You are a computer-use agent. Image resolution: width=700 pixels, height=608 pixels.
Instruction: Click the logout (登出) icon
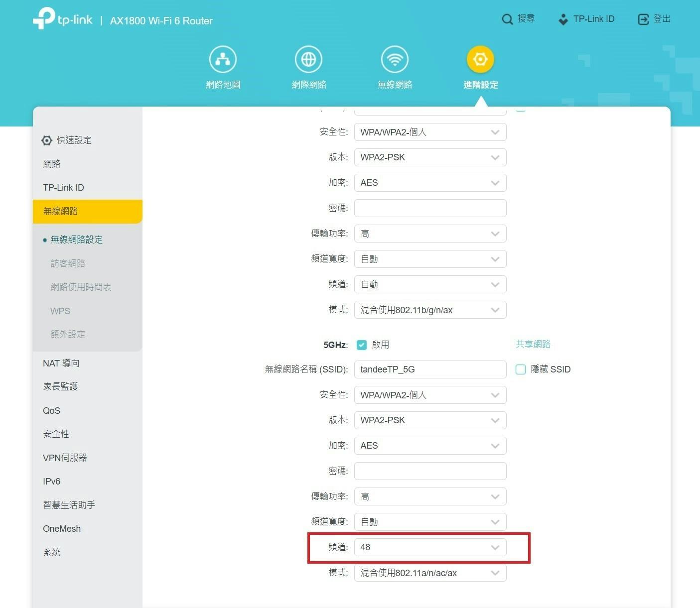click(643, 19)
